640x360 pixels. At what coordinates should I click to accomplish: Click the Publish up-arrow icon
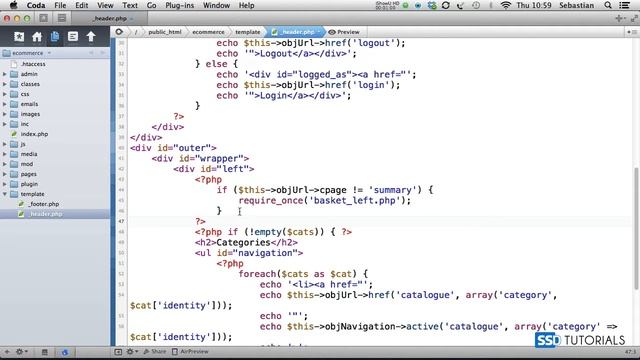tap(91, 37)
